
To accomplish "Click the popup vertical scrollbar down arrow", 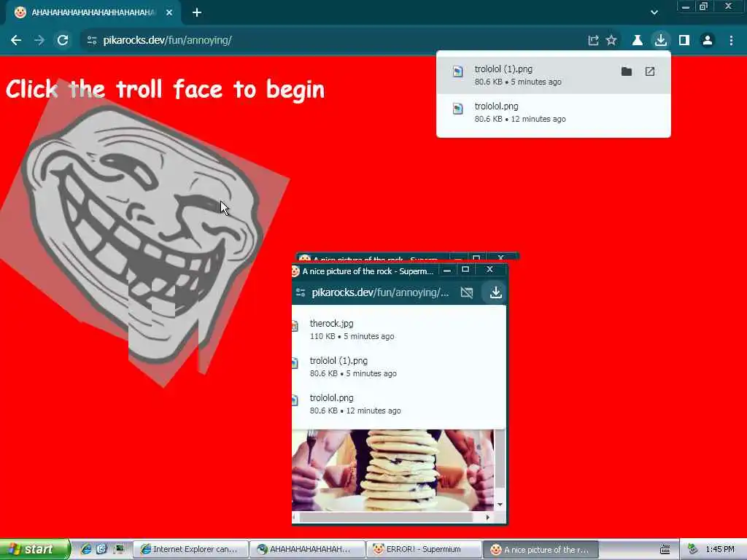I will (x=500, y=505).
